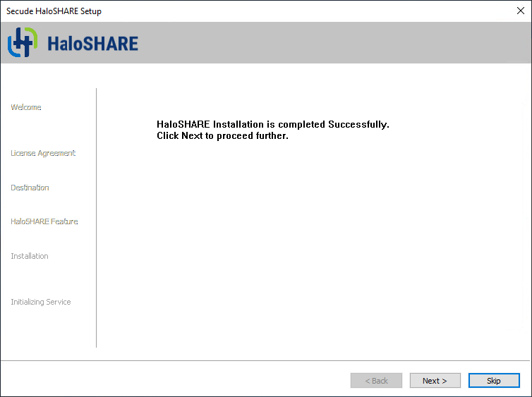Select the Welcome step in sidebar

pos(26,107)
